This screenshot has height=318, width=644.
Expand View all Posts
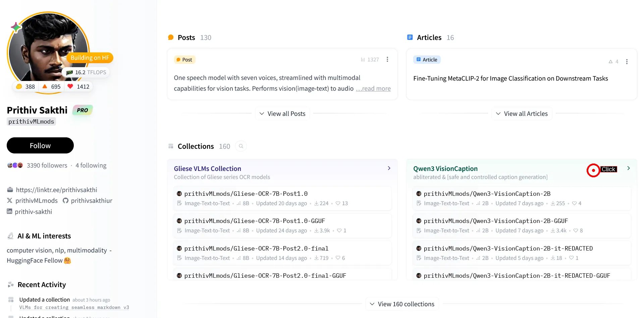pyautogui.click(x=282, y=114)
